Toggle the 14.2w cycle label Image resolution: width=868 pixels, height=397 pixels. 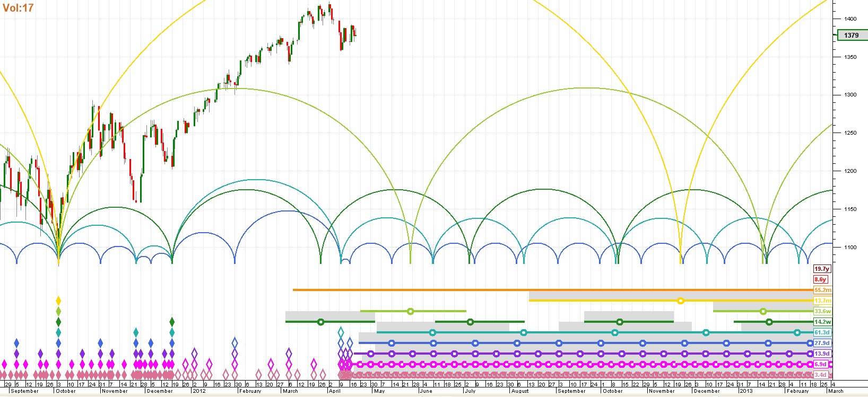tap(822, 322)
